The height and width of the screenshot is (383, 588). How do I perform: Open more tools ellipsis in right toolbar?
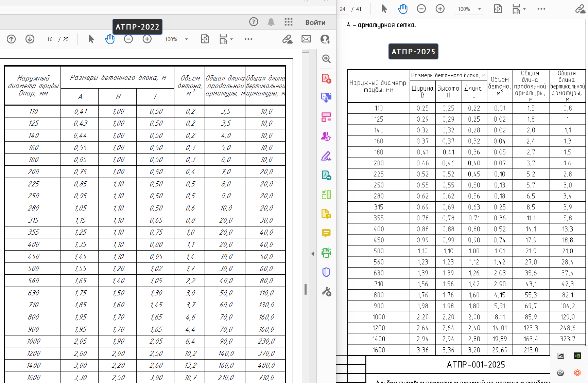pos(541,9)
